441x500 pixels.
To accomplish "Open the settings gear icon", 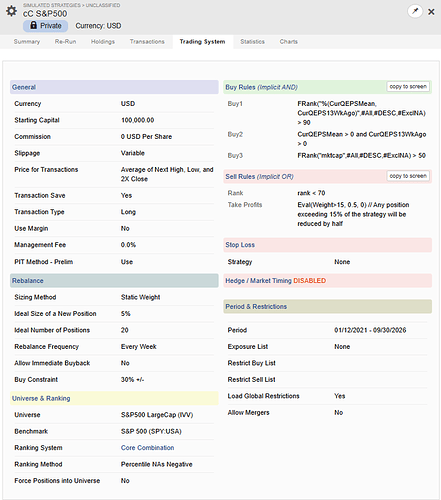I will click(11, 11).
